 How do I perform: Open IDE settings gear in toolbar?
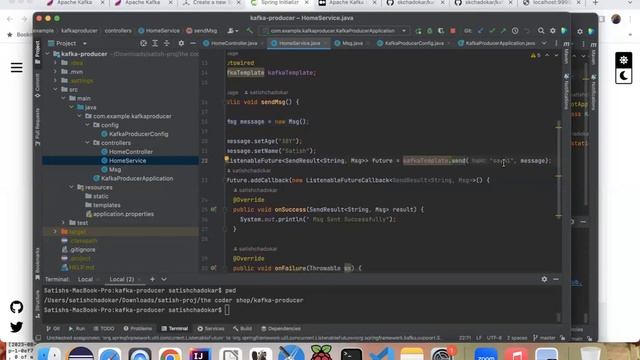coord(553,31)
